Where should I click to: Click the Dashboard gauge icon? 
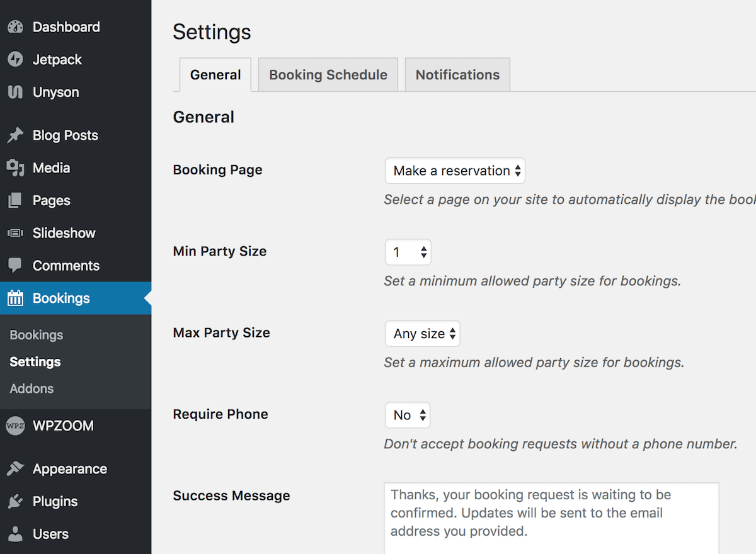15,27
